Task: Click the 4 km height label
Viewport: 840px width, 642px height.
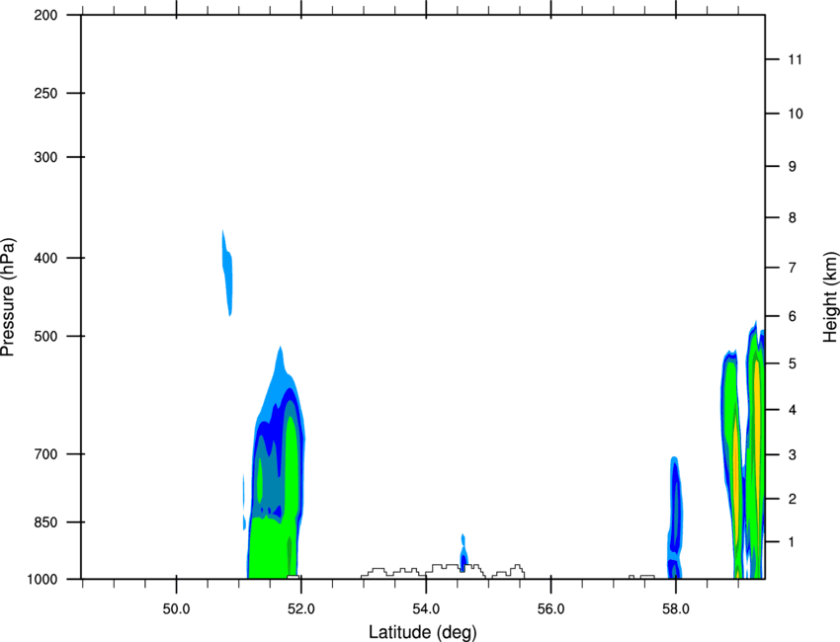Action: [x=792, y=410]
